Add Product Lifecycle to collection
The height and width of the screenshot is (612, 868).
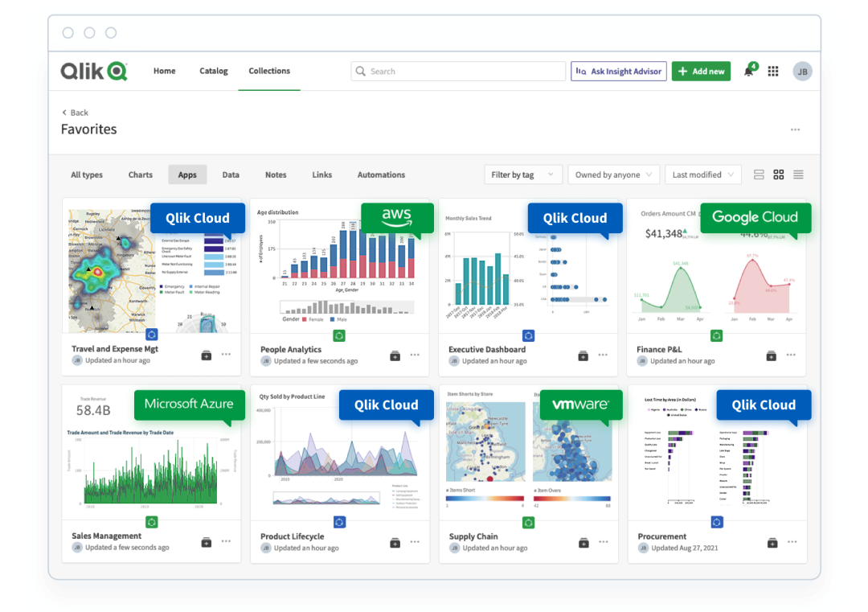(x=395, y=543)
